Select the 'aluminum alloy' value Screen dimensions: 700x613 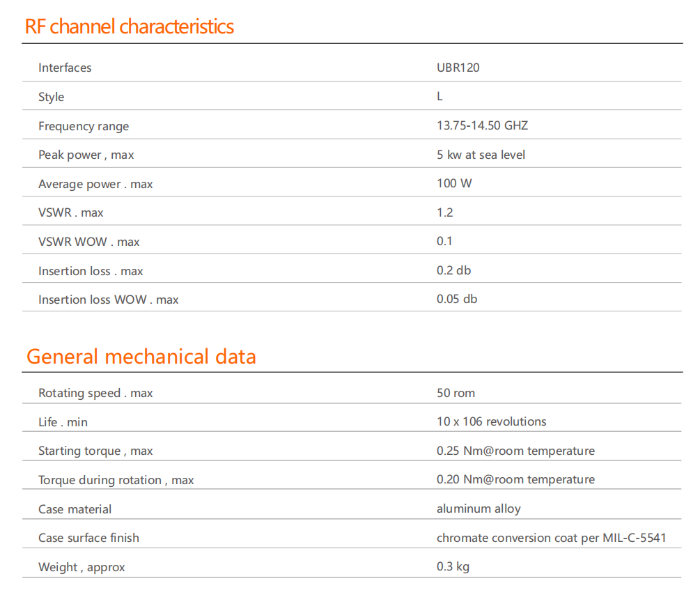(479, 509)
